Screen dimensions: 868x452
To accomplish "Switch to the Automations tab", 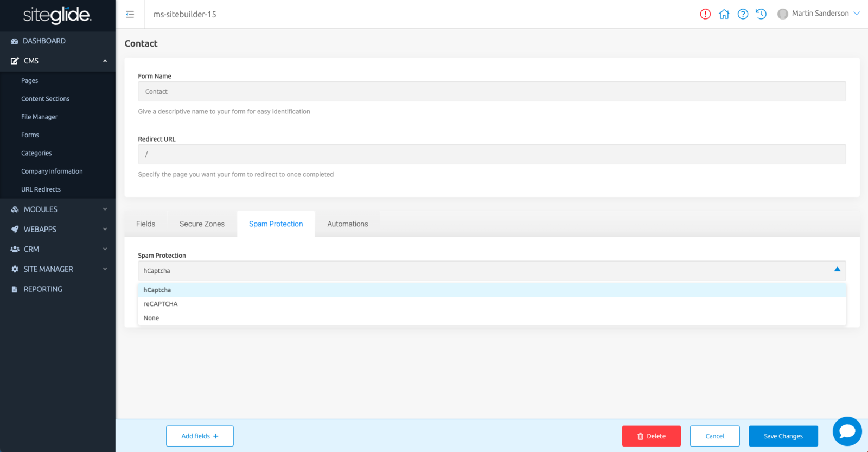I will [x=347, y=224].
